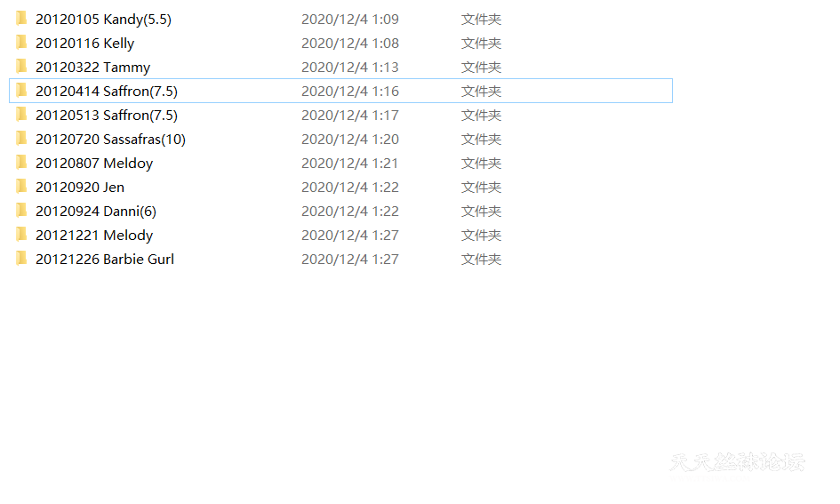Select folder icon next to 20120513 Saffron(7.5)
This screenshot has height=504, width=840.
[x=21, y=115]
